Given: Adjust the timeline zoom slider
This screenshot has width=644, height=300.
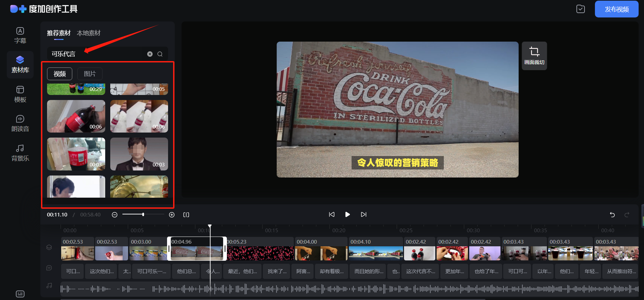Looking at the screenshot, I should (143, 214).
